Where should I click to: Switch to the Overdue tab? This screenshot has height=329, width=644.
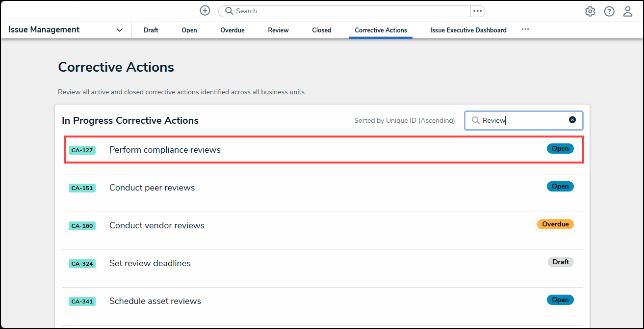(x=232, y=30)
